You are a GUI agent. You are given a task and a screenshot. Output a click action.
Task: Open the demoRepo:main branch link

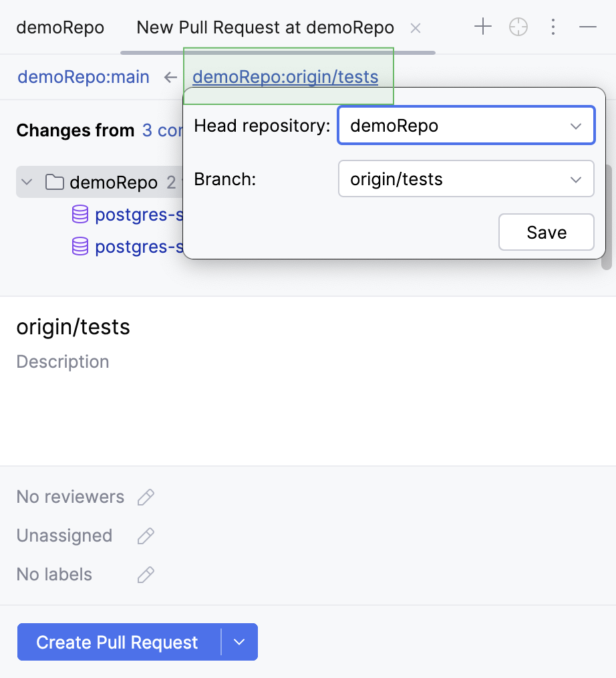83,77
